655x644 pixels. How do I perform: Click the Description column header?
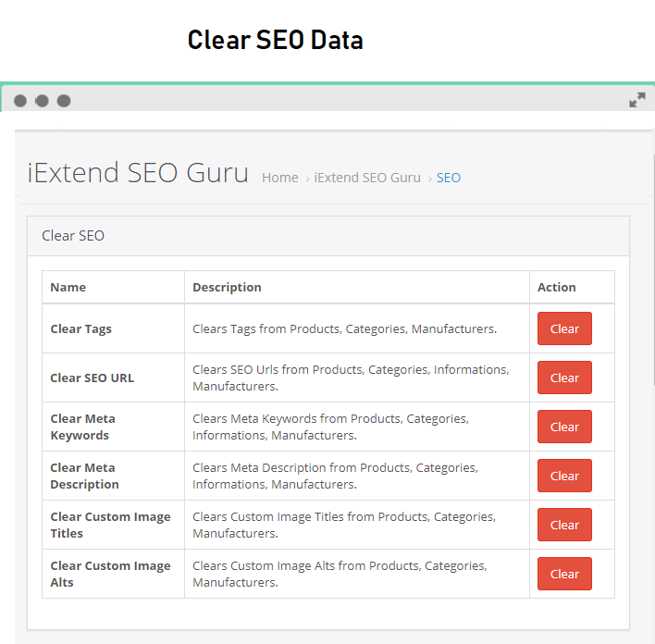[x=227, y=287]
